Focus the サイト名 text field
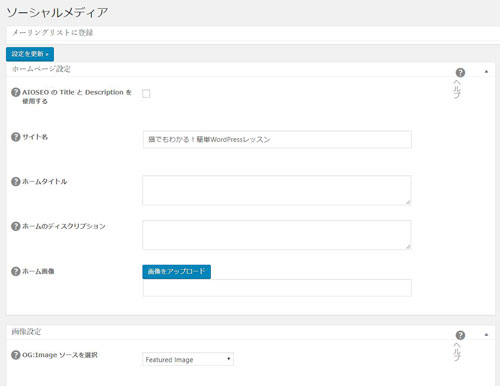 pos(277,139)
